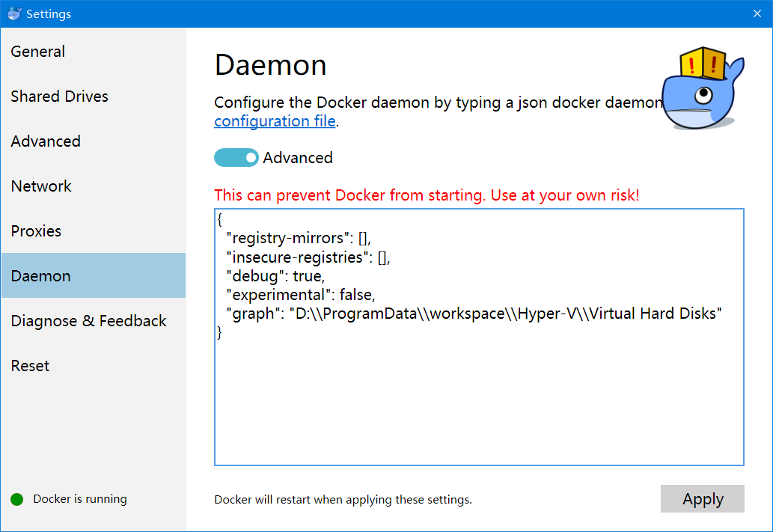This screenshot has height=532, width=773.
Task: Open Diagnose & Feedback page
Action: pos(94,320)
